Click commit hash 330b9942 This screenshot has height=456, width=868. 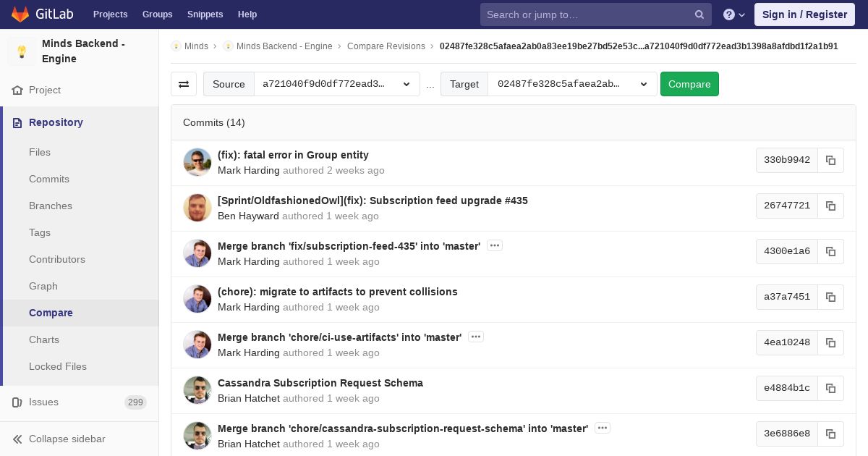pos(787,160)
